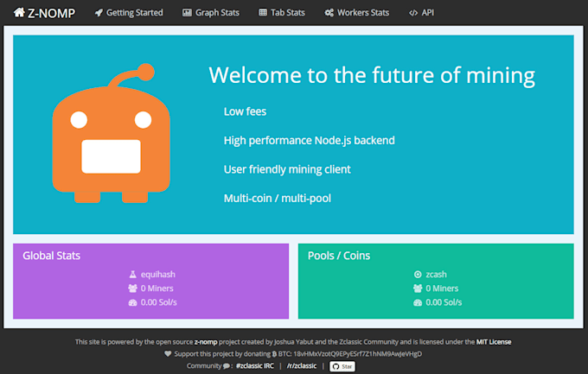The image size is (588, 374).
Task: Open the MIT License link
Action: (x=494, y=342)
